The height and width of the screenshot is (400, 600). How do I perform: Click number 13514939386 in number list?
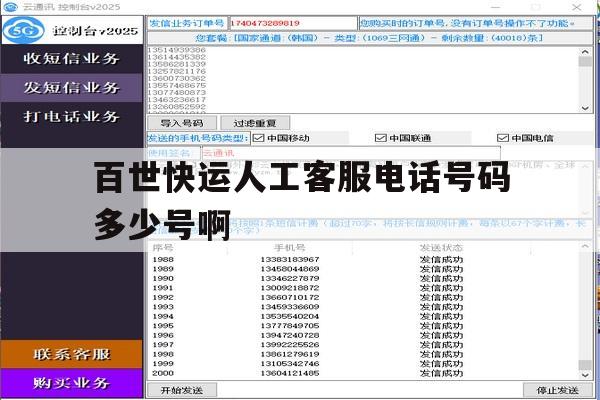pyautogui.click(x=176, y=50)
